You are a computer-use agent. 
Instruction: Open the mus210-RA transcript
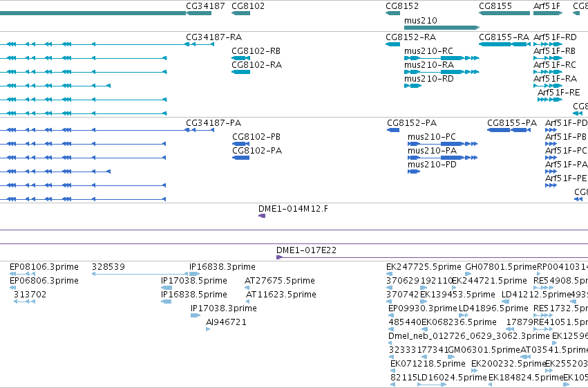pyautogui.click(x=442, y=72)
